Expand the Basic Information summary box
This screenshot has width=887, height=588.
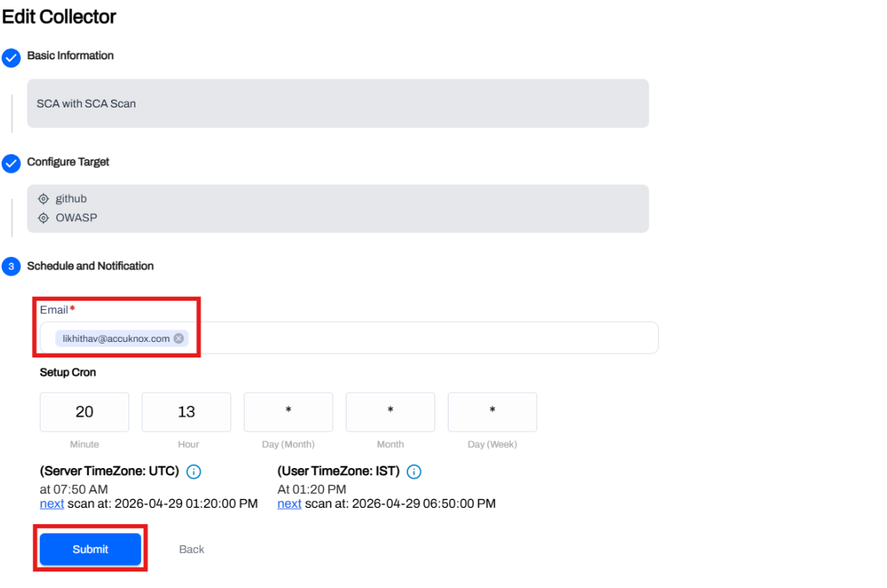tap(337, 104)
